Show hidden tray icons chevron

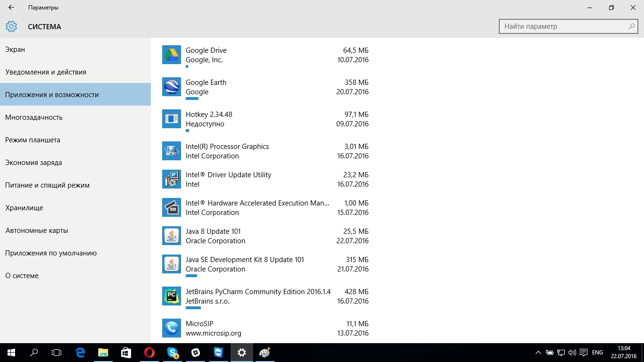(x=538, y=353)
